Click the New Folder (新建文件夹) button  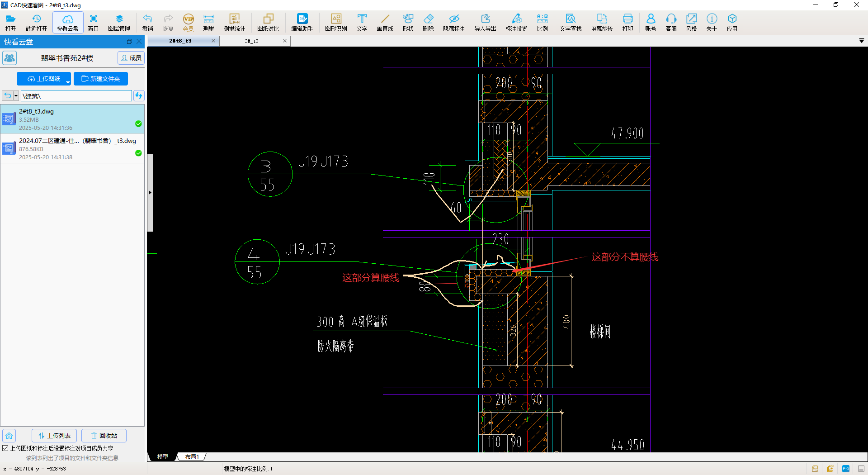coord(101,79)
